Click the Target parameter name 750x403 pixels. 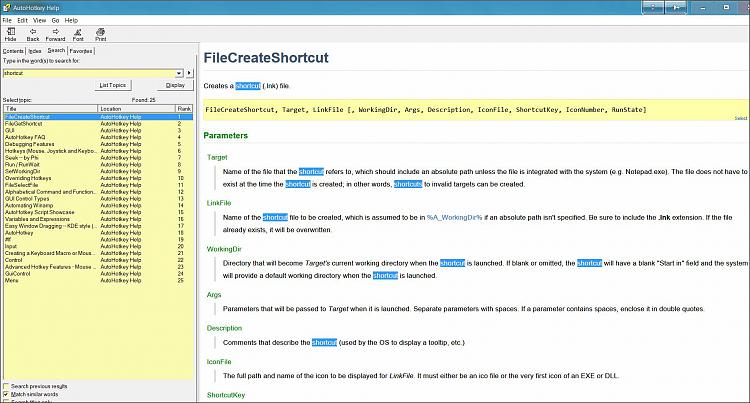coord(217,157)
